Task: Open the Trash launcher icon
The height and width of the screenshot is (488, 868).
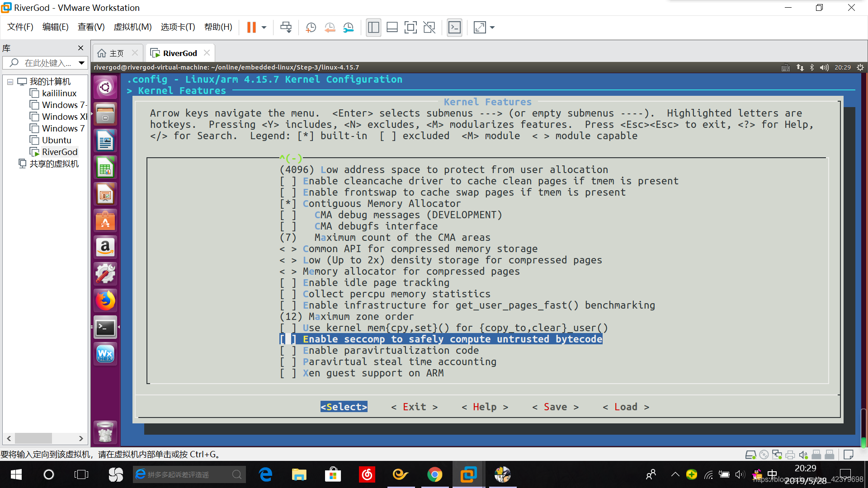Action: click(x=105, y=432)
